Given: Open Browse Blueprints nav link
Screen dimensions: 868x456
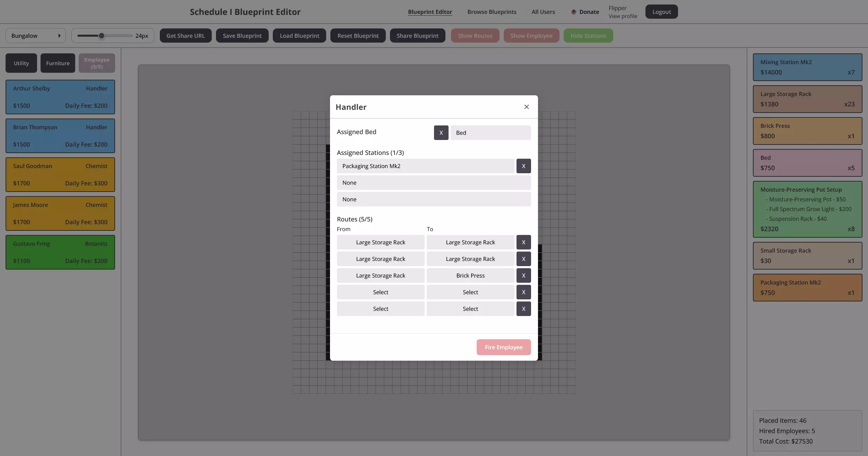Looking at the screenshot, I should tap(492, 12).
